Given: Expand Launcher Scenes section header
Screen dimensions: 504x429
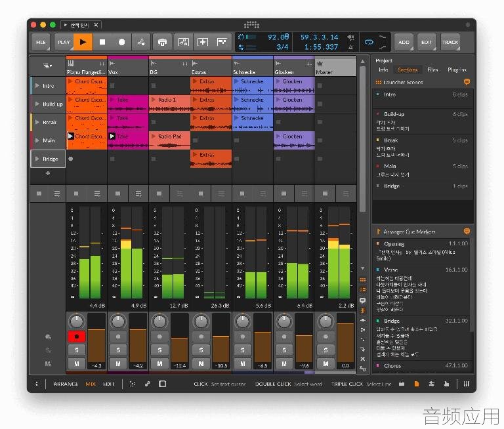Looking at the screenshot, I should pos(423,82).
